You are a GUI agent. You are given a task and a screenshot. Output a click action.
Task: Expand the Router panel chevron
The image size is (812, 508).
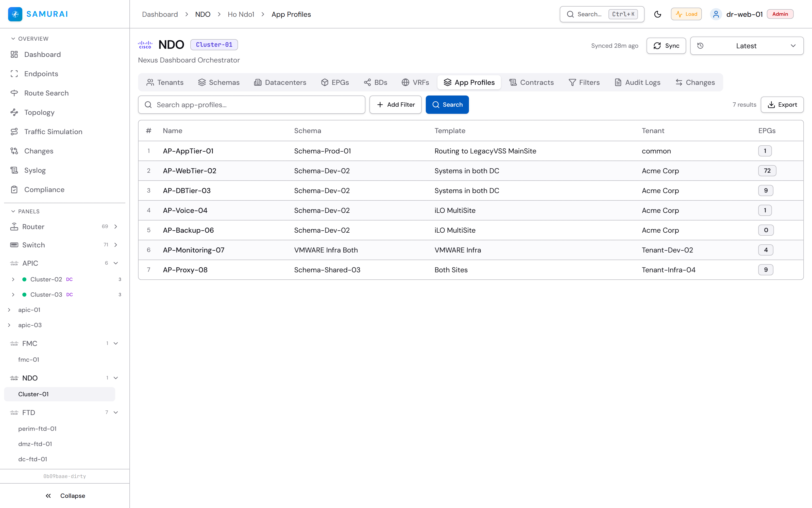coord(116,227)
